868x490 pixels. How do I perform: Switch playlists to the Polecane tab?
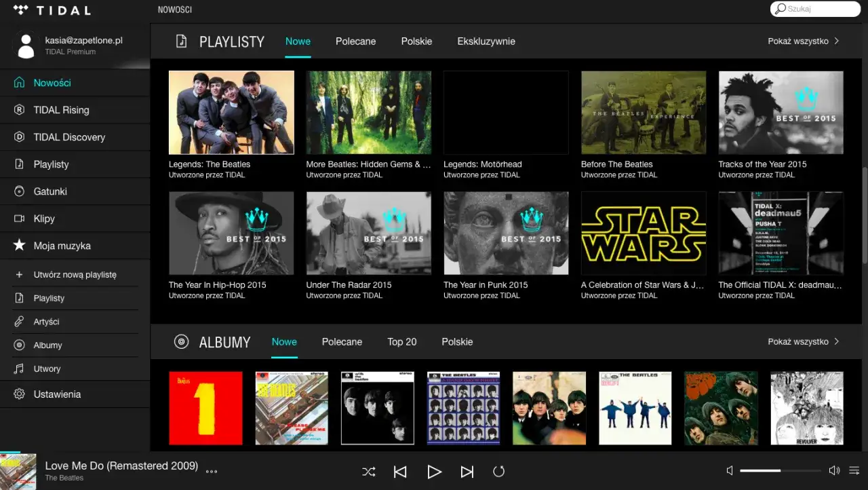pyautogui.click(x=355, y=41)
